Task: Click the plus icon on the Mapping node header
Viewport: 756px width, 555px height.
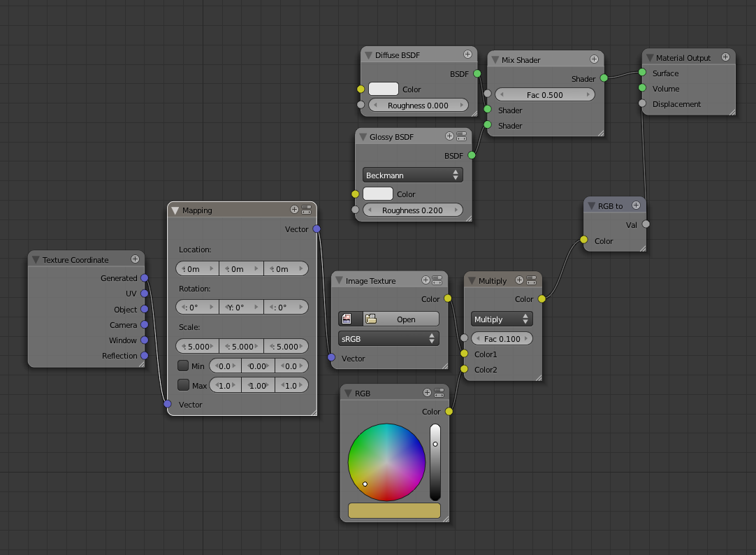Action: pos(295,210)
